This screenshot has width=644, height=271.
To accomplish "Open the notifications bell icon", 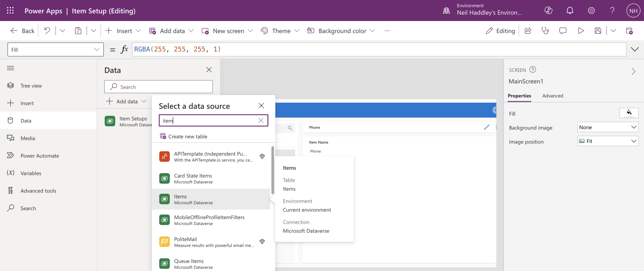I will pyautogui.click(x=570, y=11).
